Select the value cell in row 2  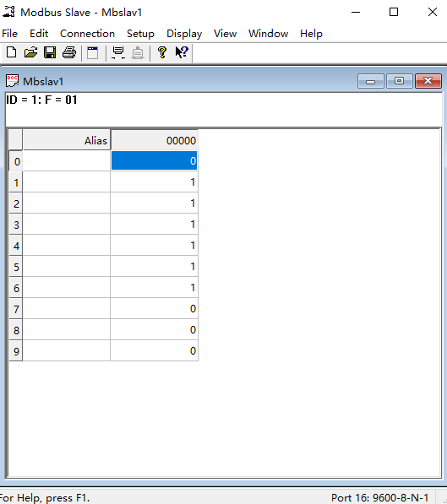tap(154, 203)
